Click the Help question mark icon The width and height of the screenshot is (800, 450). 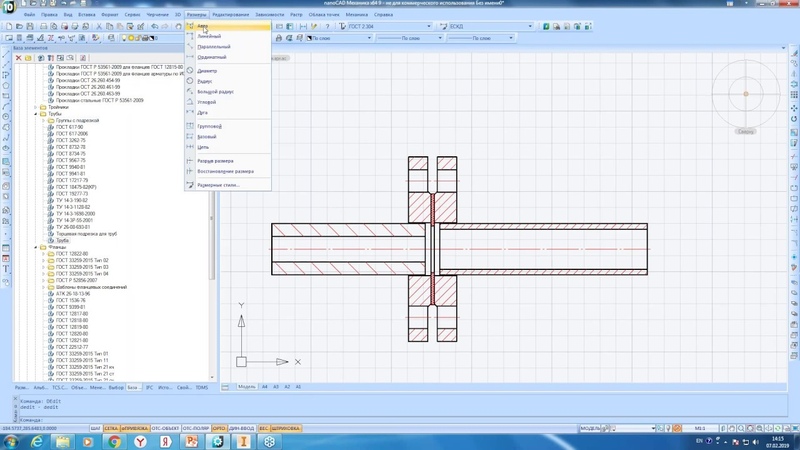point(327,26)
